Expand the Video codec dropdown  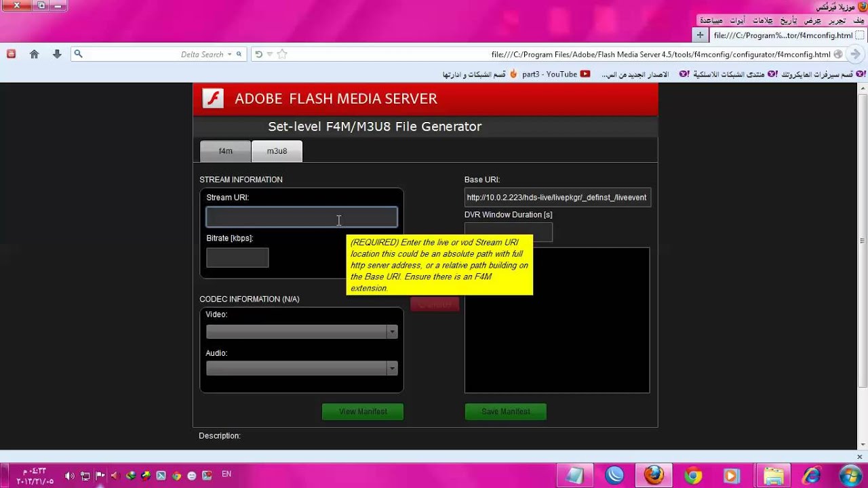392,331
